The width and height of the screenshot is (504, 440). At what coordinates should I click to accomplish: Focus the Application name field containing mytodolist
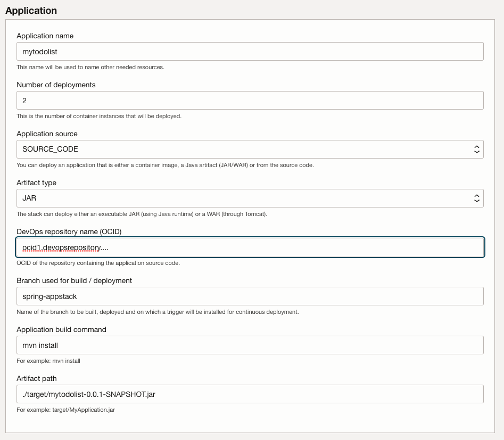(x=250, y=52)
